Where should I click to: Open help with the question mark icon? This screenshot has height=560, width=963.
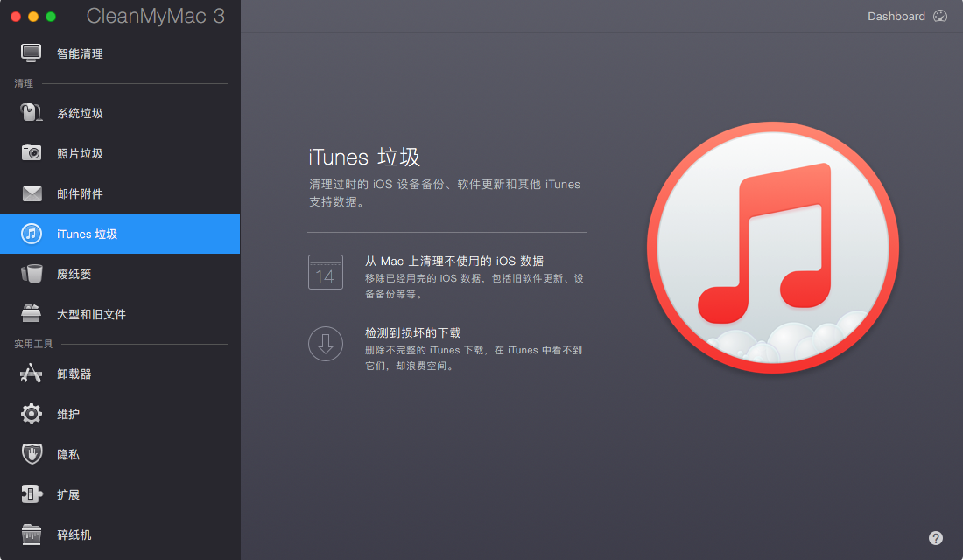click(x=935, y=538)
